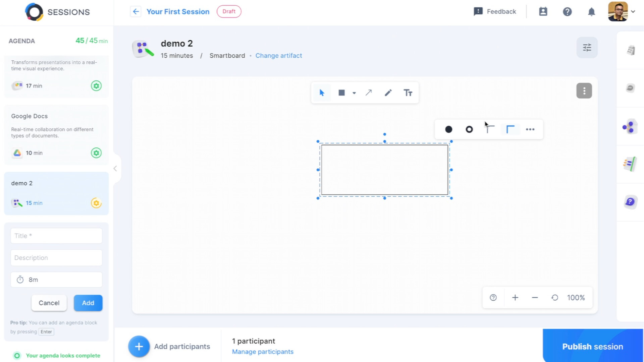Open the canvas options three-dot menu
Image resolution: width=644 pixels, height=362 pixels.
[x=584, y=90]
